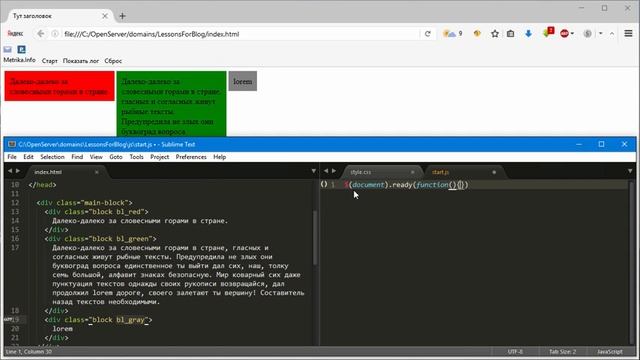Open a new browser tab with the plus

[122, 16]
